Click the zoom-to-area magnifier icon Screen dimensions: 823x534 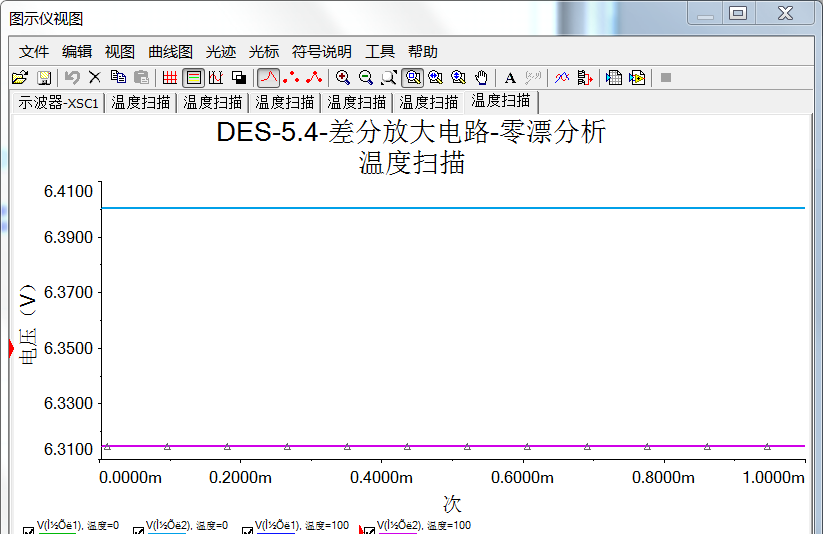click(x=389, y=78)
